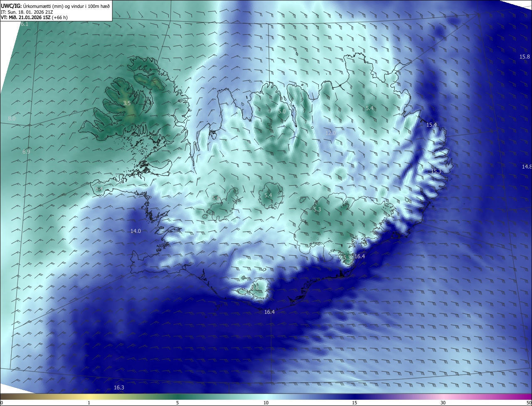Screen dimensions: 532x406
Task: Click the 12.0 map value label
Action: coord(330,133)
